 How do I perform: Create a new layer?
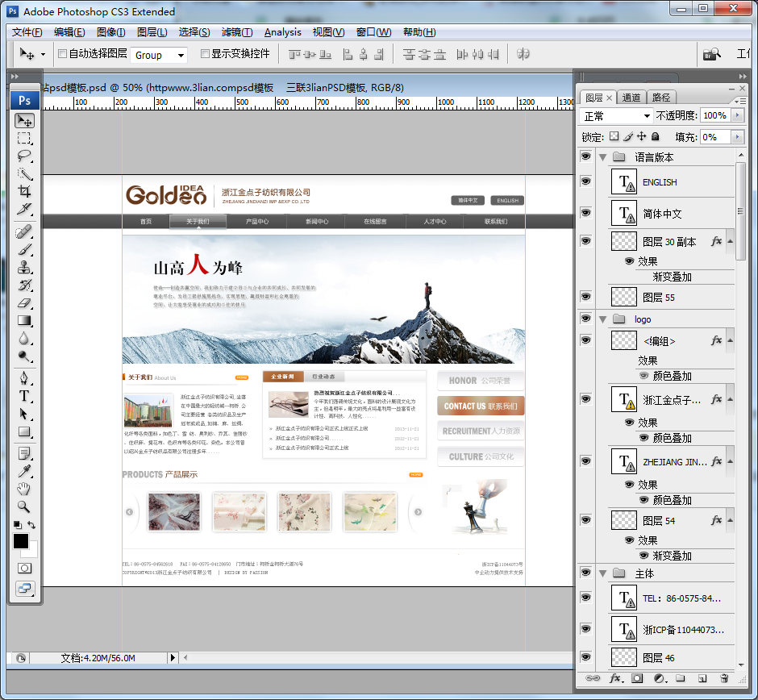coord(702,678)
